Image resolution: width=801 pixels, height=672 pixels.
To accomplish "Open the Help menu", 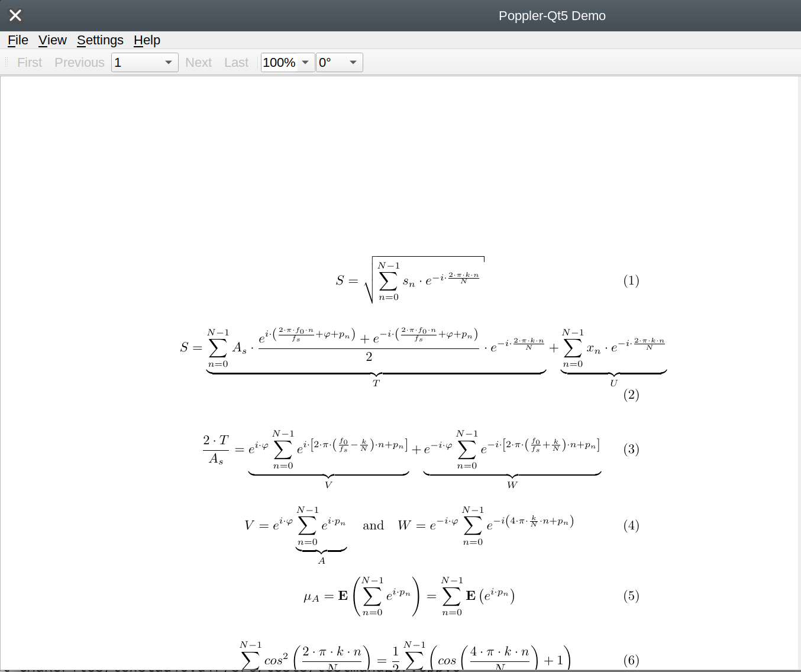I will tap(146, 40).
